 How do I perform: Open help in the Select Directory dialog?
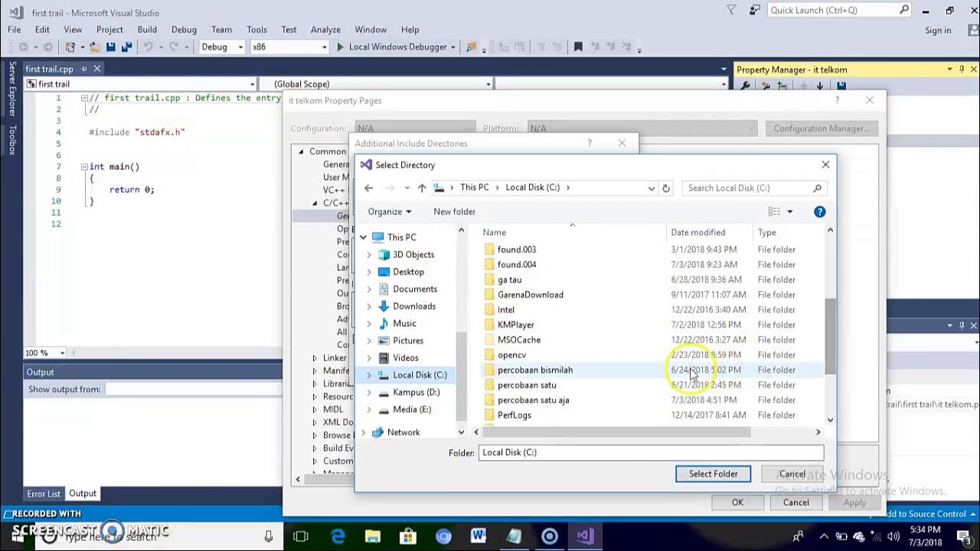pyautogui.click(x=819, y=211)
